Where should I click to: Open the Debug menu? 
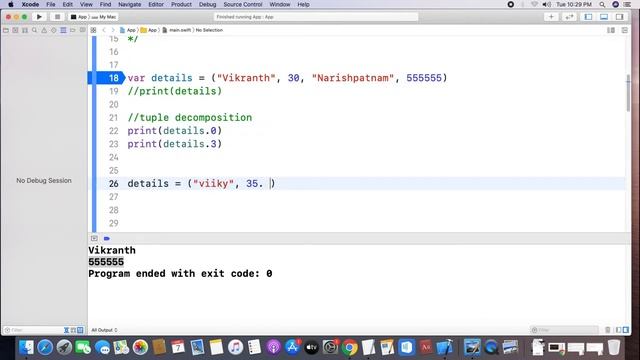[x=207, y=4]
